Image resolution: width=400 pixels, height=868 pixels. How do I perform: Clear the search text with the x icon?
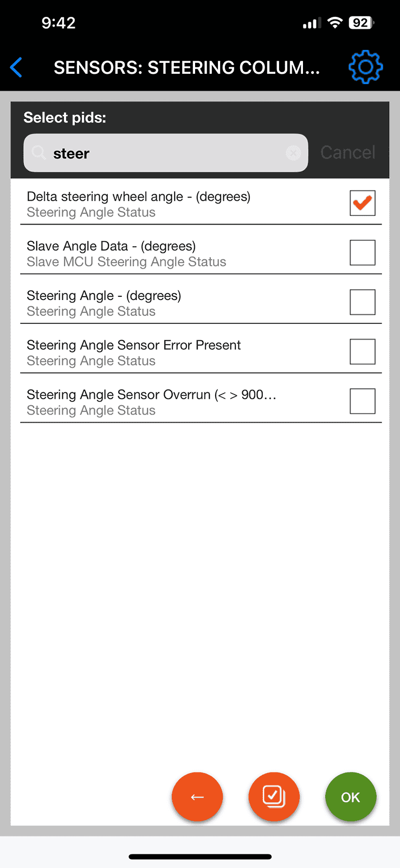pos(293,154)
